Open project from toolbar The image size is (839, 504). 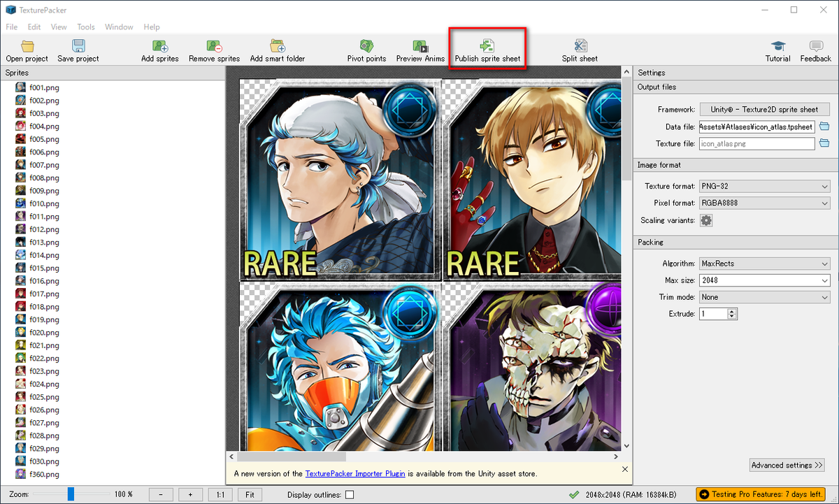(27, 51)
